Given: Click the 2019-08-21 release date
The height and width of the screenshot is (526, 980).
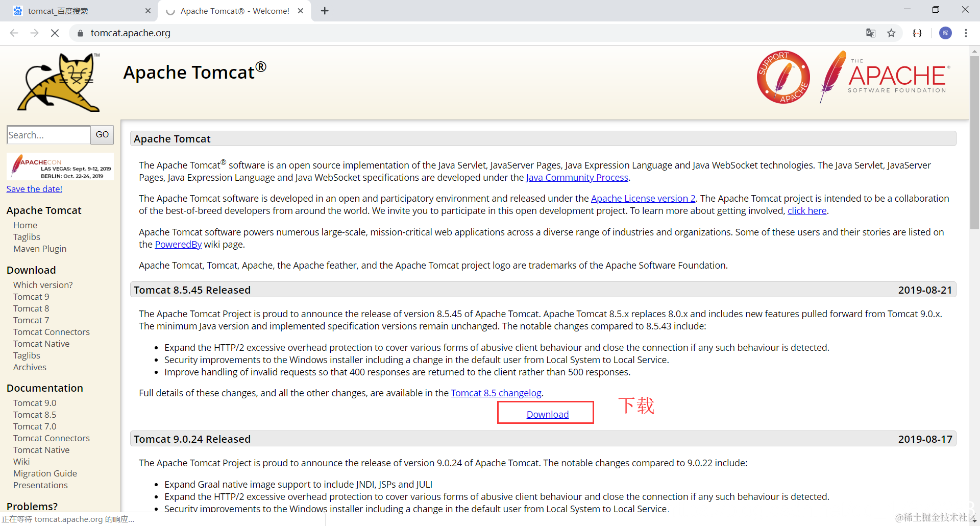Looking at the screenshot, I should (x=925, y=290).
